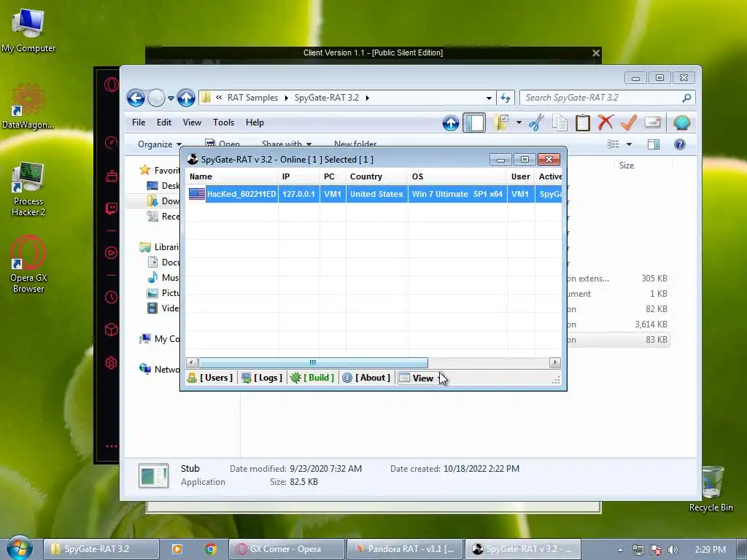Open the change view options dropdown arrow
This screenshot has height=560, width=747.
[629, 144]
